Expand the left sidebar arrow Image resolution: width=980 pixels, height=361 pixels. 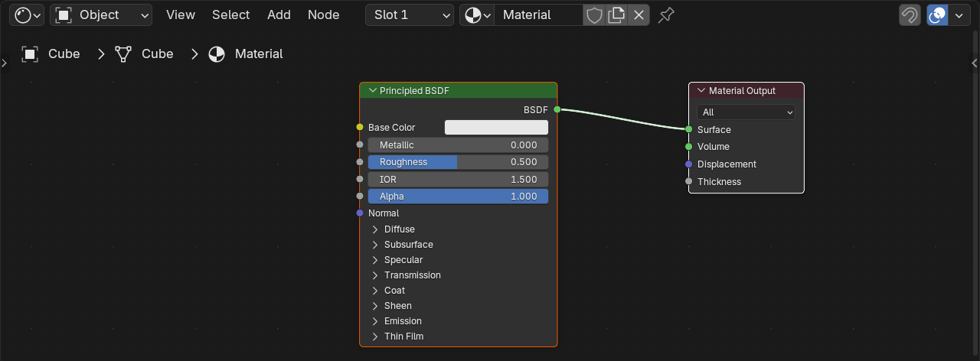click(x=4, y=63)
